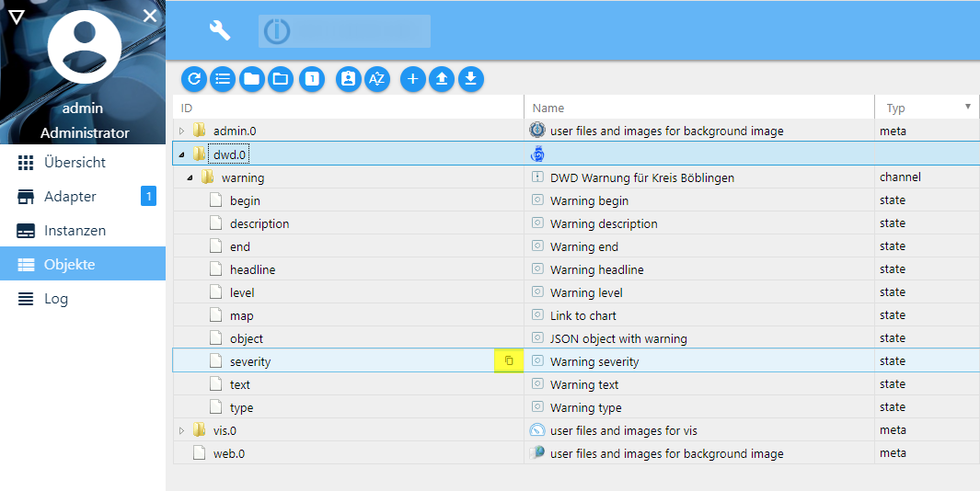Click the outlined folder toolbar icon

281,79
